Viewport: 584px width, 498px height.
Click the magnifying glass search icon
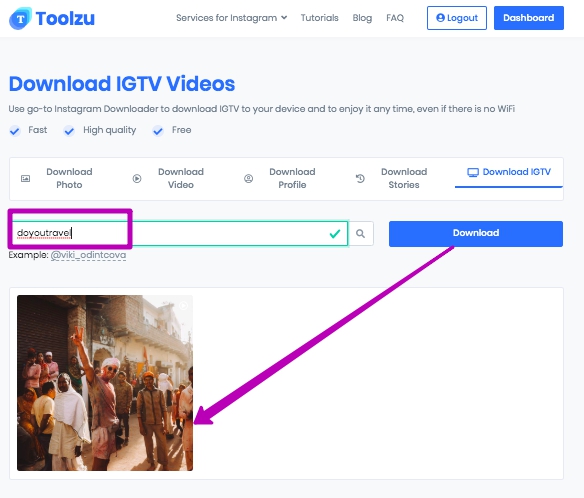coord(360,234)
